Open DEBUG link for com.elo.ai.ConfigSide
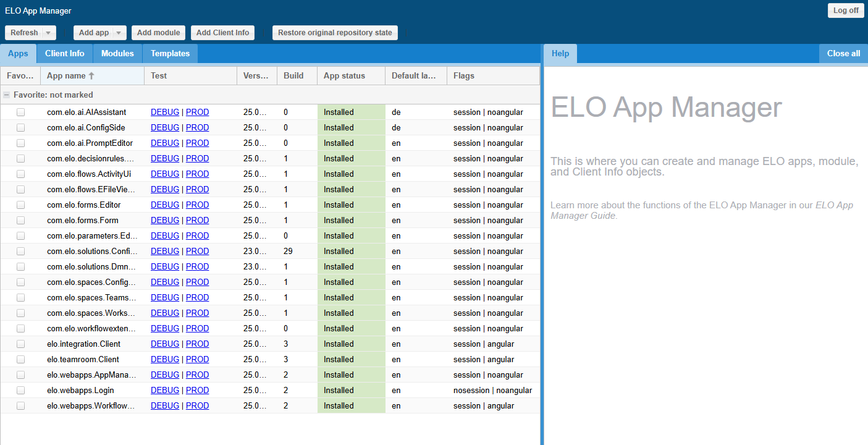Screen dimensions: 868x445 point(165,128)
